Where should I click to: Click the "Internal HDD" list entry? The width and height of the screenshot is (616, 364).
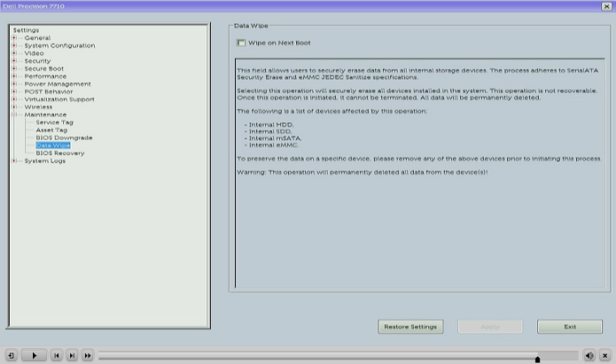coord(271,125)
